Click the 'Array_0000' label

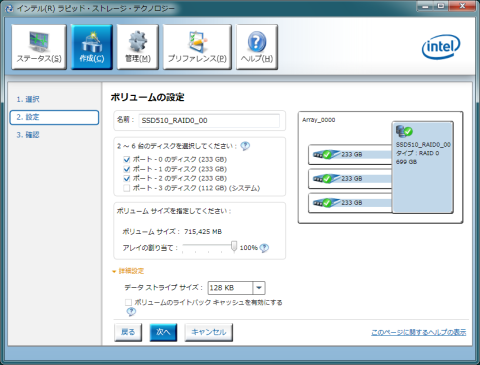319,120
